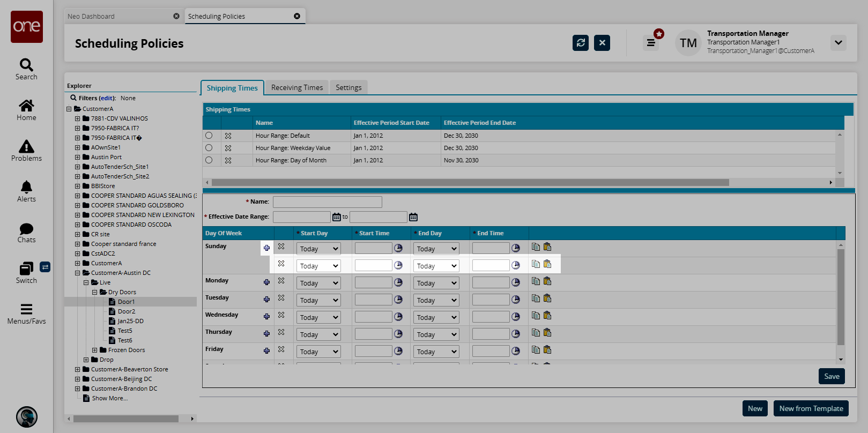Viewport: 868px width, 433px height.
Task: Click plus icon to add Monday row
Action: pos(266,282)
